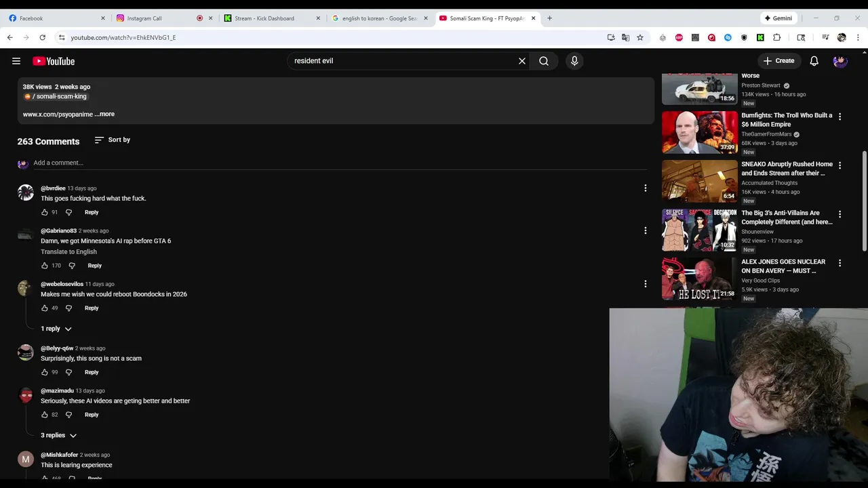Open the Shazam extension icon
The image size is (868, 488).
(728, 37)
